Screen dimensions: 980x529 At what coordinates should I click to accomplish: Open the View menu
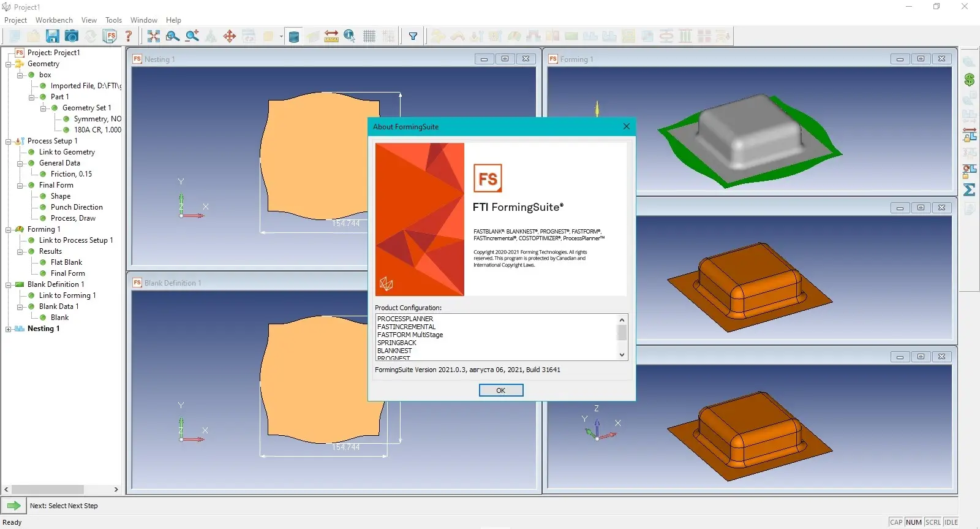click(89, 20)
